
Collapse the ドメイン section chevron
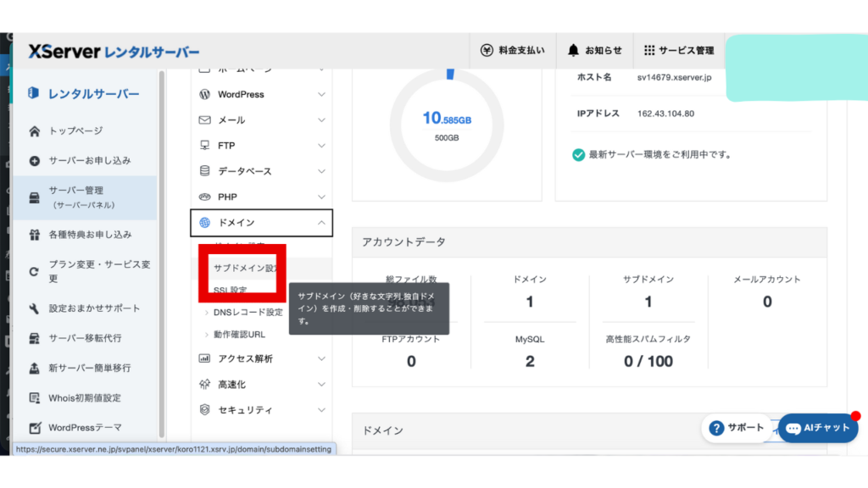point(321,223)
